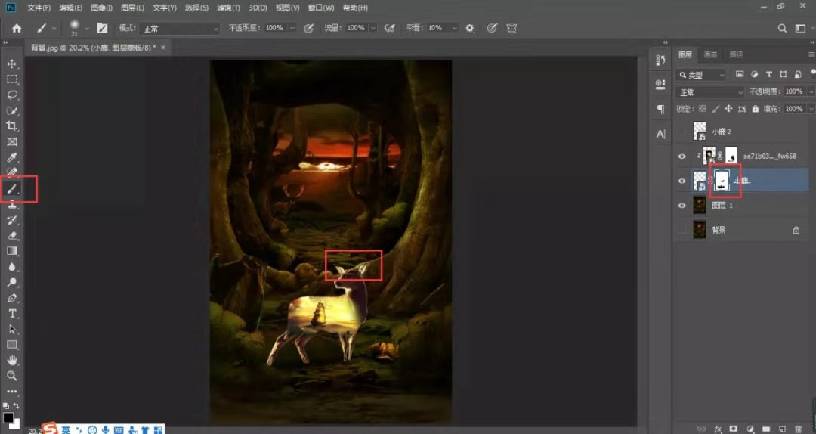Open symmetry paint butterfly icon

point(512,28)
